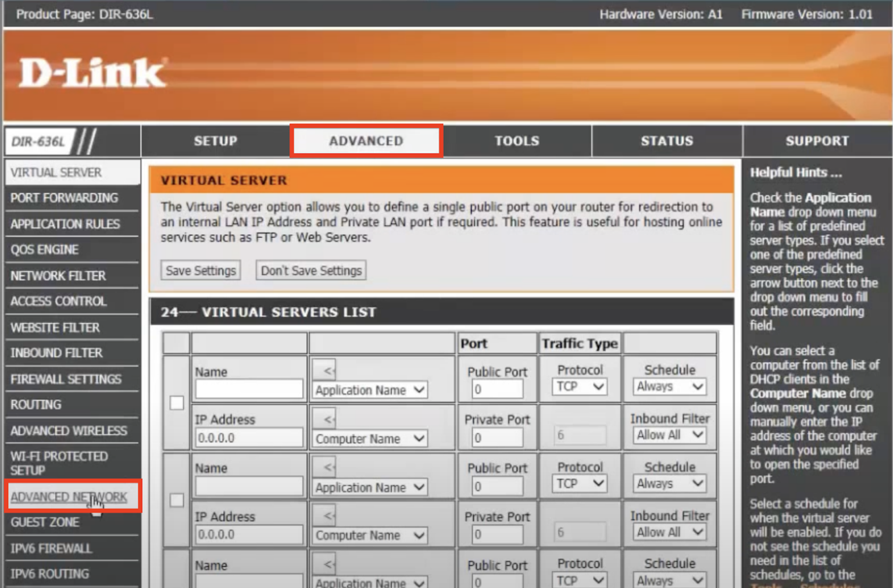The width and height of the screenshot is (893, 588).
Task: Expand the first row's Protocol TCP dropdown
Action: [x=579, y=386]
